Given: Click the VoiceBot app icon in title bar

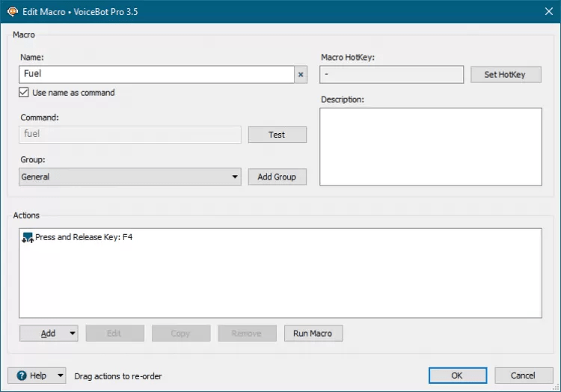Looking at the screenshot, I should coord(11,11).
